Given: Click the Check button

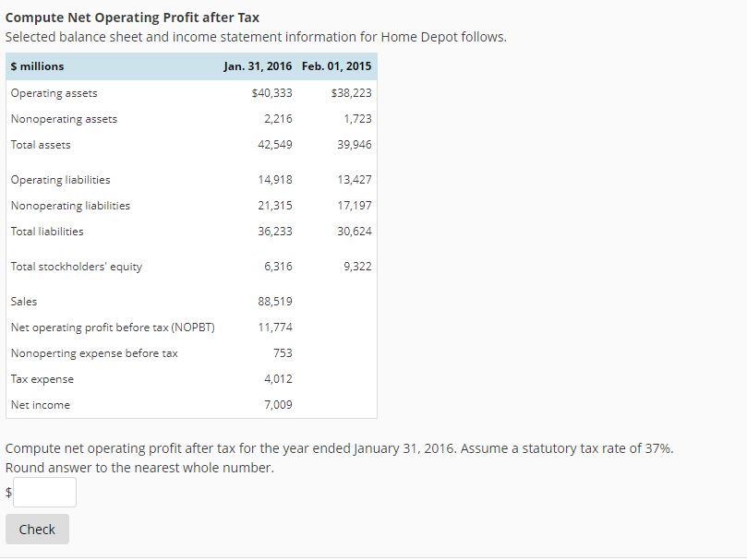Looking at the screenshot, I should click(x=36, y=529).
